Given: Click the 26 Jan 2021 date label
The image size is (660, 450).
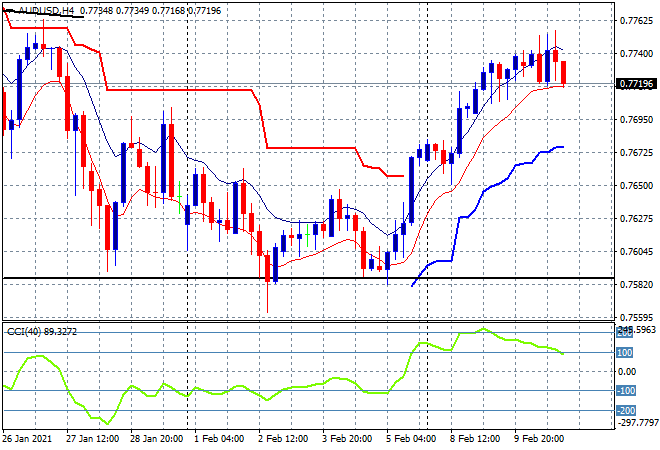Looking at the screenshot, I should tap(27, 439).
